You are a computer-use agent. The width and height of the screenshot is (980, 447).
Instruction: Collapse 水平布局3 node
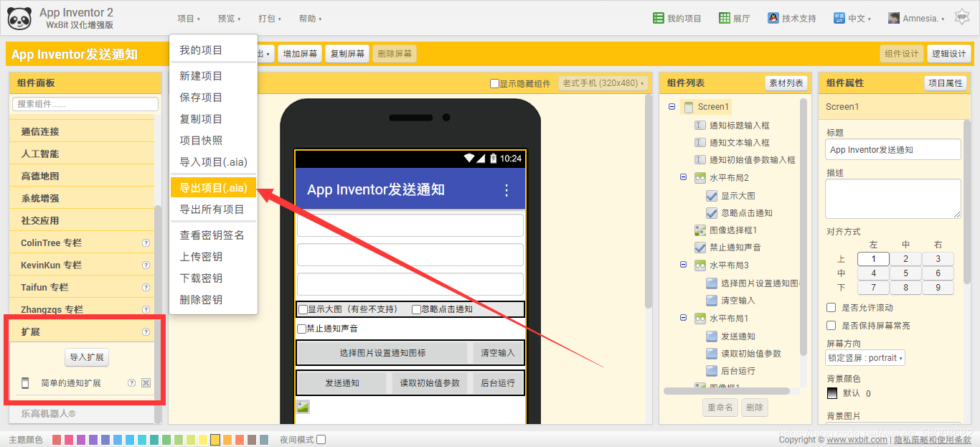[683, 265]
